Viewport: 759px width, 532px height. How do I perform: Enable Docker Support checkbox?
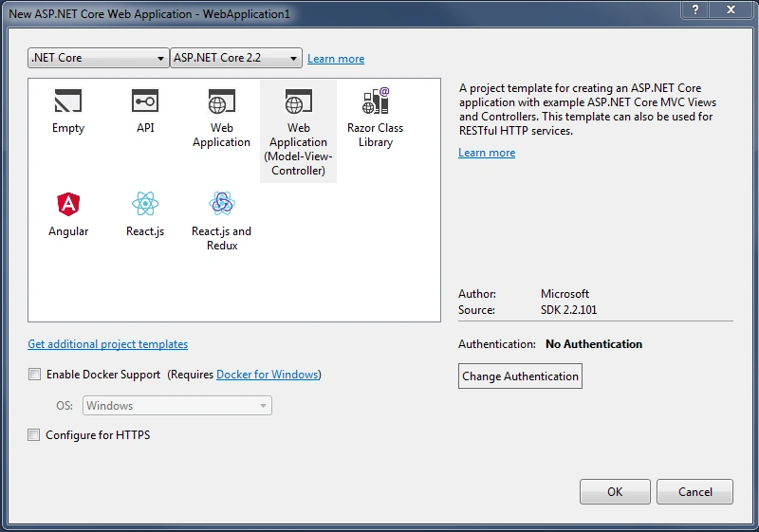click(x=34, y=375)
